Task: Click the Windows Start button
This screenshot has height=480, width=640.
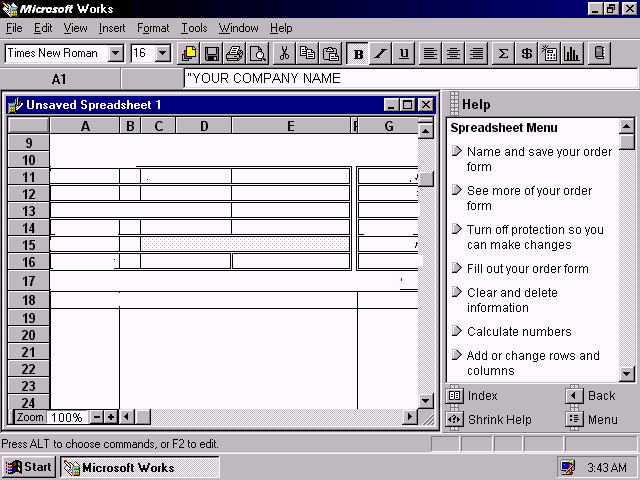Action: [x=28, y=467]
